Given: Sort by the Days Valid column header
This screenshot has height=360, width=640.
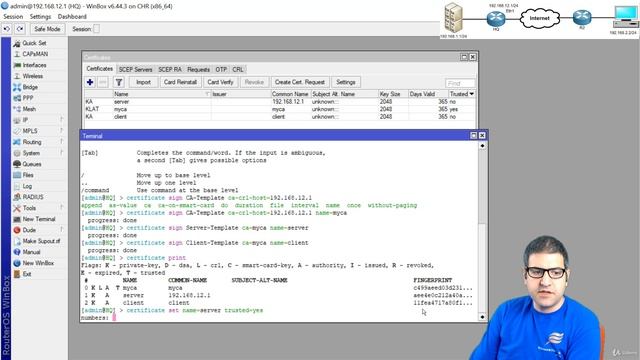Looking at the screenshot, I should click(428, 94).
